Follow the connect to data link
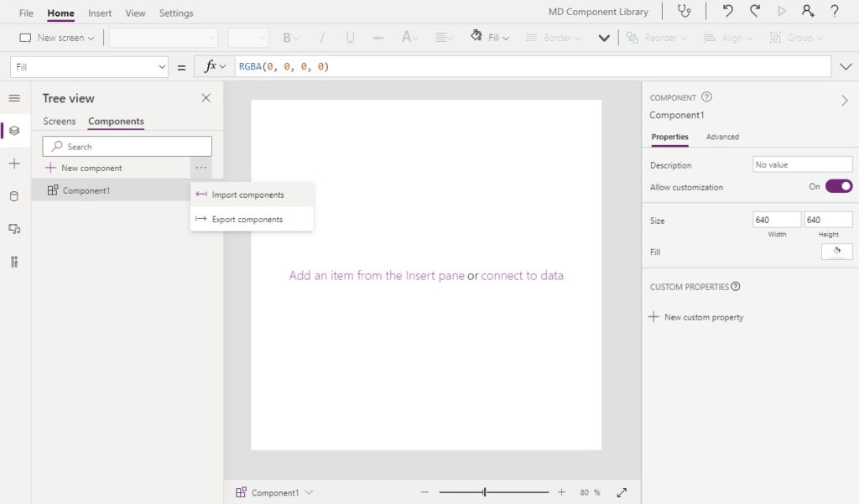The height and width of the screenshot is (504, 859). click(522, 276)
